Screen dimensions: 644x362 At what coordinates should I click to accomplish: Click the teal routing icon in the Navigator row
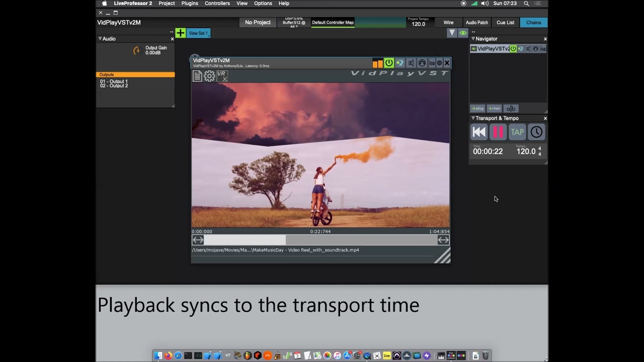pos(521,49)
